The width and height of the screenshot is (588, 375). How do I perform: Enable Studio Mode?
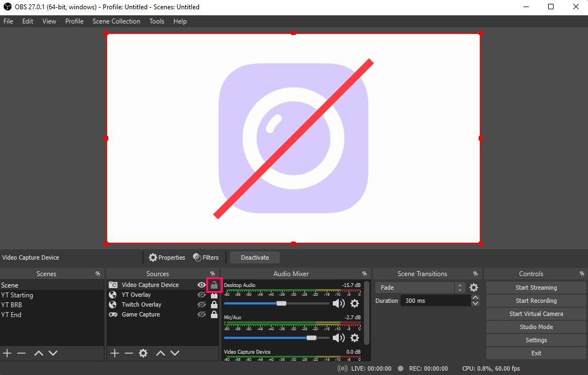coord(536,327)
